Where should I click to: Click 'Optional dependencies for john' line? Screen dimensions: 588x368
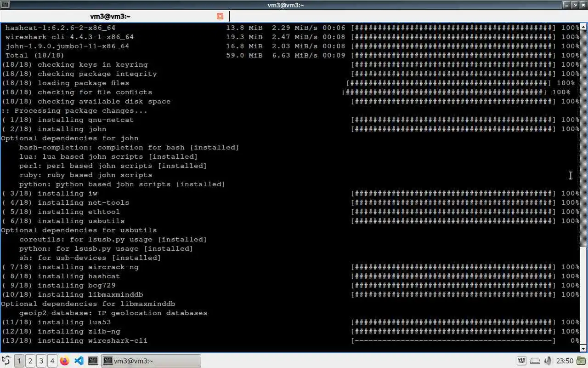click(x=70, y=138)
